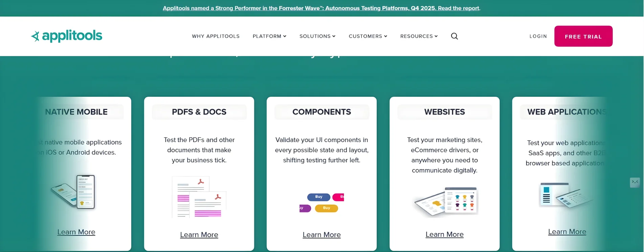Follow Learn More under Native Mobile

click(x=76, y=232)
